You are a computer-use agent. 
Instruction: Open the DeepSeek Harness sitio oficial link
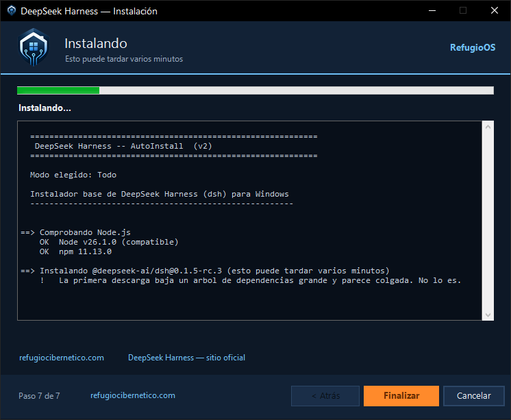[x=186, y=358]
